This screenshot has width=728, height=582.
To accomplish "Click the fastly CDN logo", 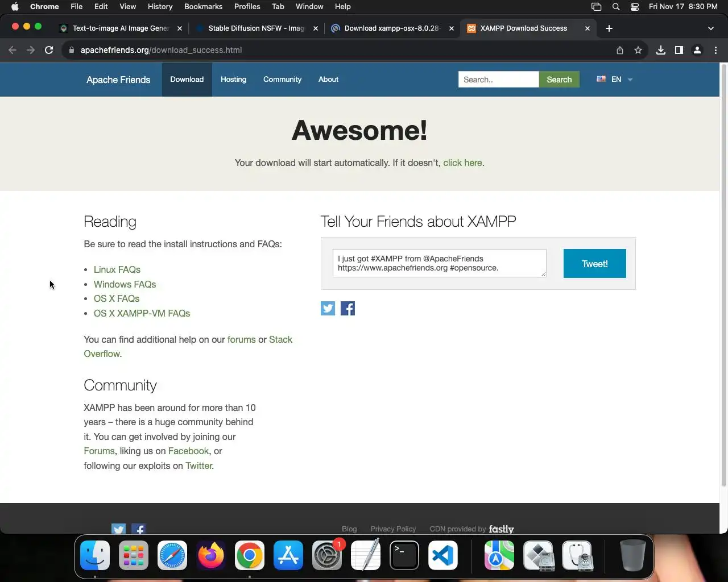I will [x=501, y=529].
